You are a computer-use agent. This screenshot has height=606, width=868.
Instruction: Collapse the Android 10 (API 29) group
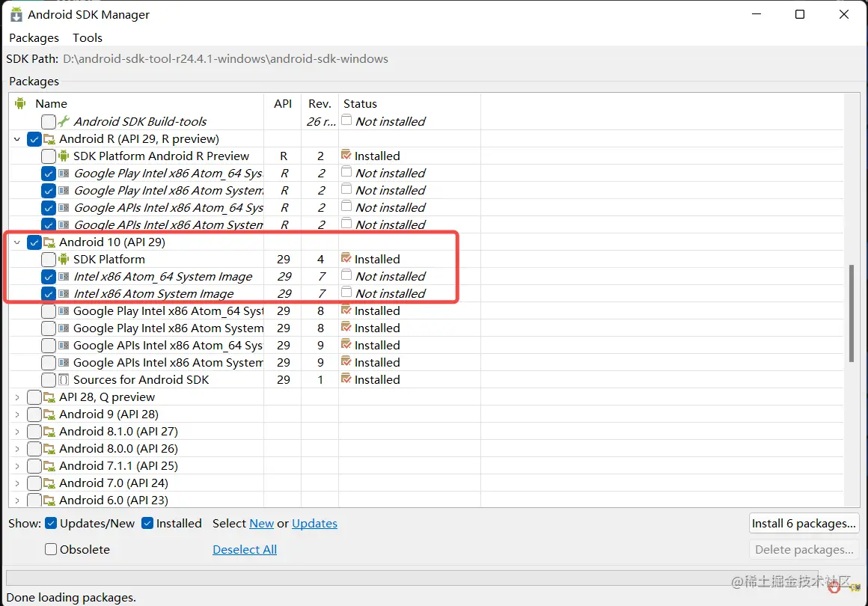(x=17, y=242)
